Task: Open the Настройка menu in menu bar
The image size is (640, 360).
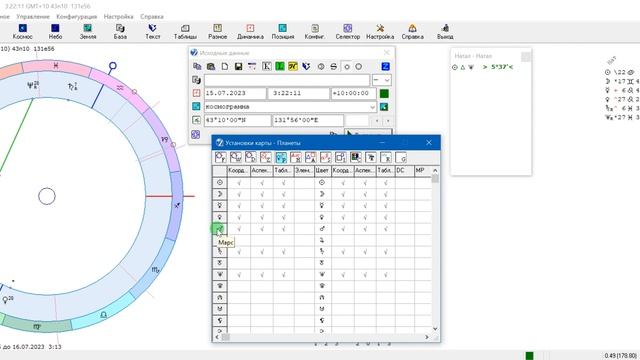Action: point(118,17)
